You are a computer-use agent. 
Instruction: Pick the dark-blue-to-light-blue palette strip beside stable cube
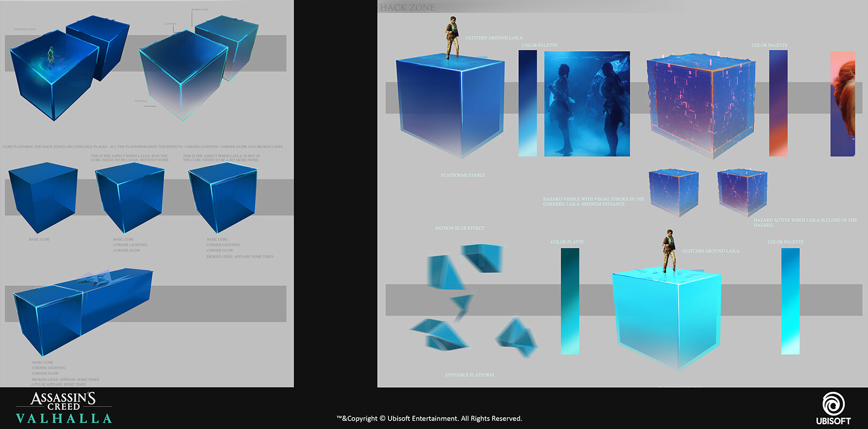527,103
